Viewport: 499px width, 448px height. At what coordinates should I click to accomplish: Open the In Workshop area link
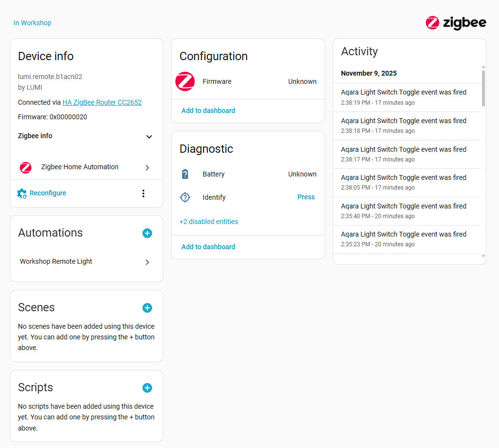32,23
